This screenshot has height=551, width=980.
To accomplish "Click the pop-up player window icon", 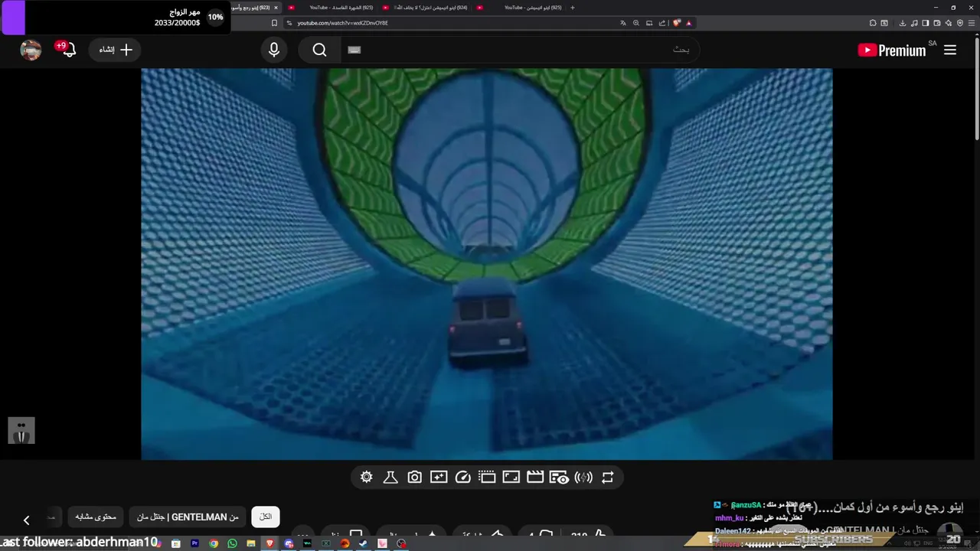I will (487, 478).
